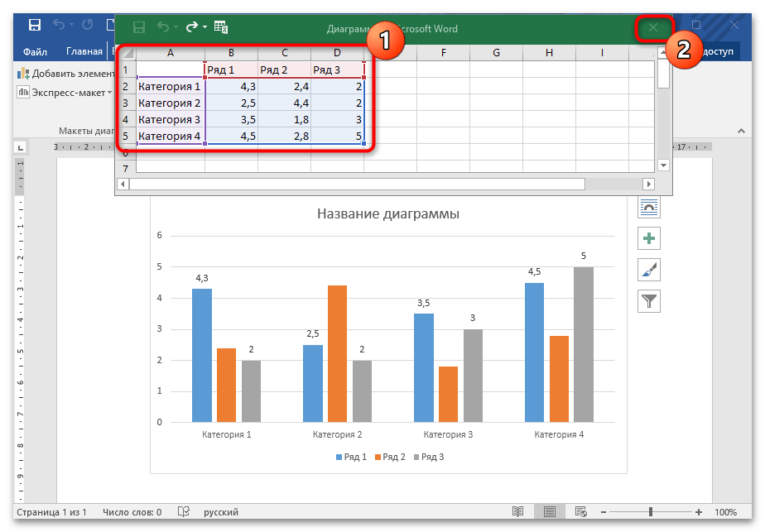Select cell Категория 1 in sheet
Viewport: 765px width, 532px height.
(171, 86)
